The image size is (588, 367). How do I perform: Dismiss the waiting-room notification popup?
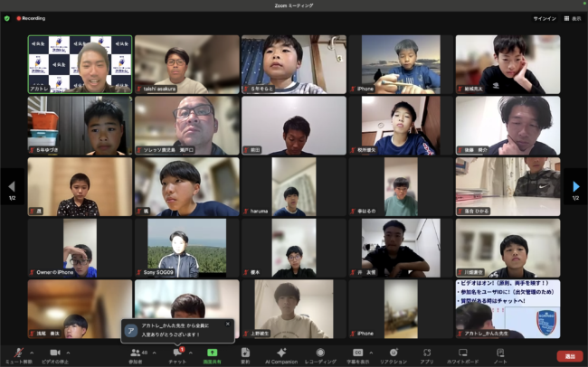(x=228, y=323)
